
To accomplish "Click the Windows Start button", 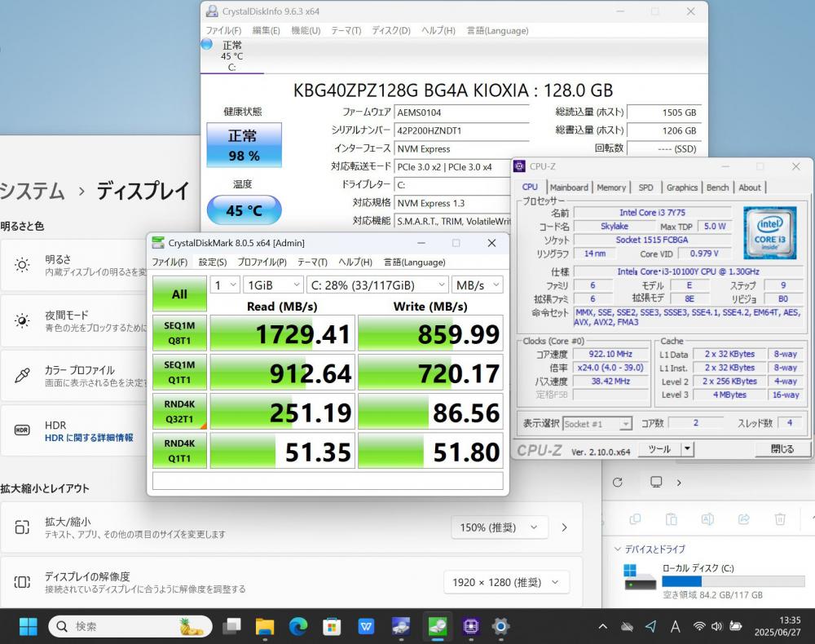I will (28, 626).
